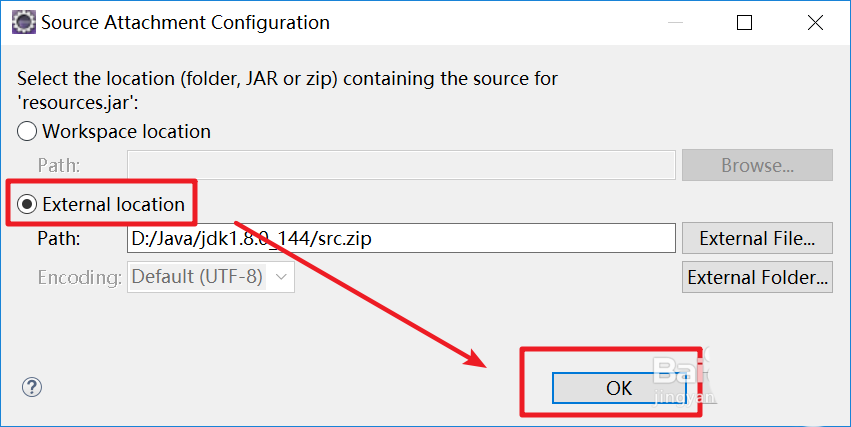Open the Encoding Default (UTF-8) dropdown
Image resolution: width=851 pixels, height=427 pixels.
point(211,277)
